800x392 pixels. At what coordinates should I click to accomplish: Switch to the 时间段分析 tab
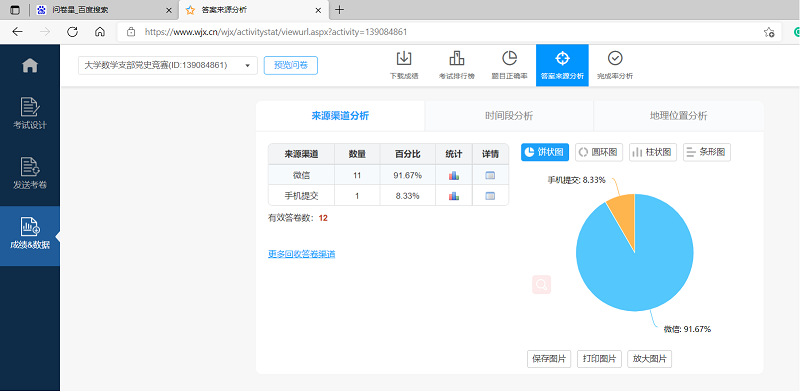click(x=509, y=116)
